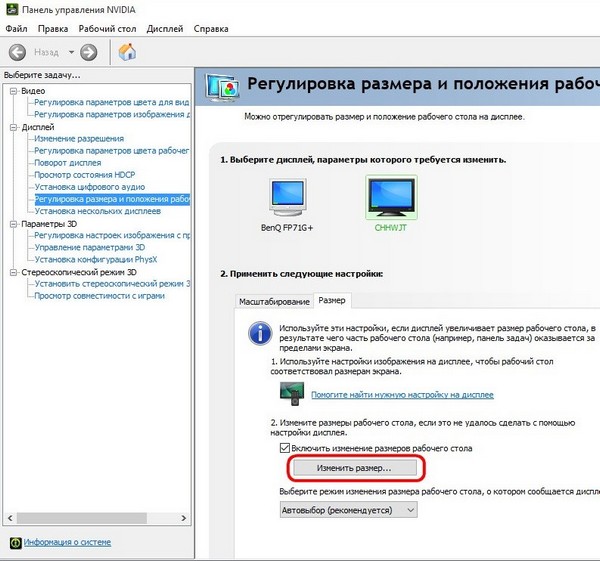The width and height of the screenshot is (600, 561).
Task: Select Поворот дисплея in the task tree
Action: click(67, 163)
